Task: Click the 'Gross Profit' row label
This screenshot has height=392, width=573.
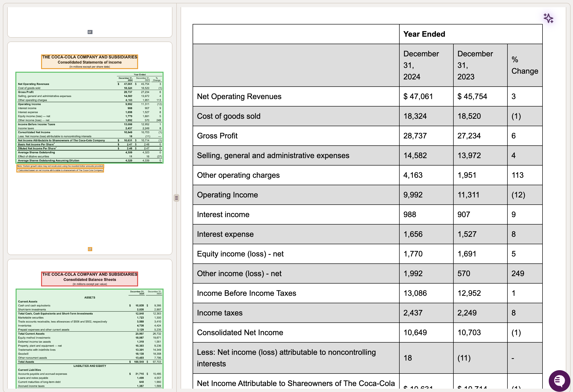Action: tap(296, 136)
